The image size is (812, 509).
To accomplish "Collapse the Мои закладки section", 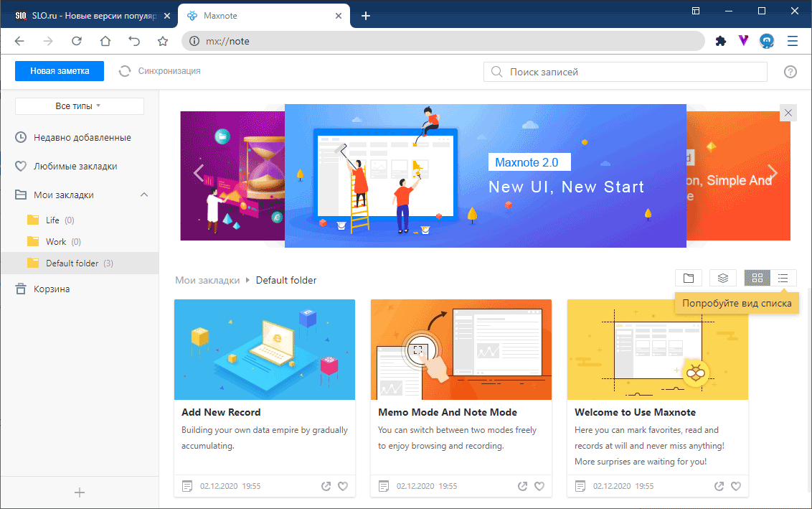I will pyautogui.click(x=144, y=195).
